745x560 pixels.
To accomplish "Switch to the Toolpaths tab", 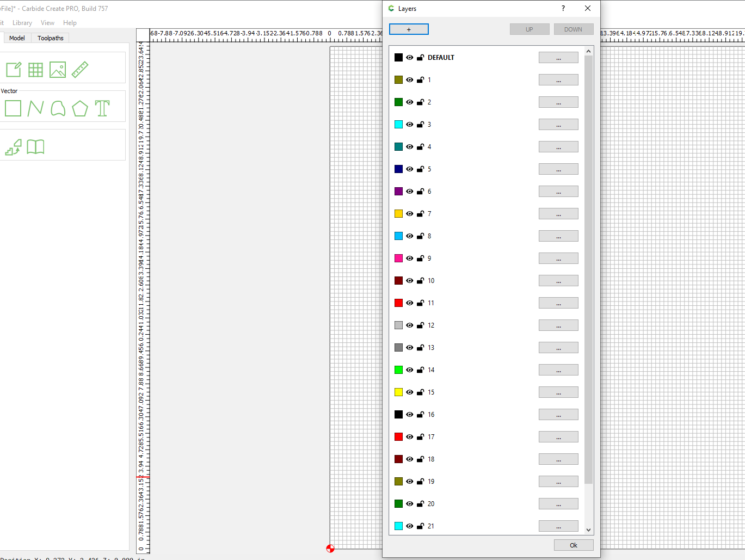I will coord(51,38).
